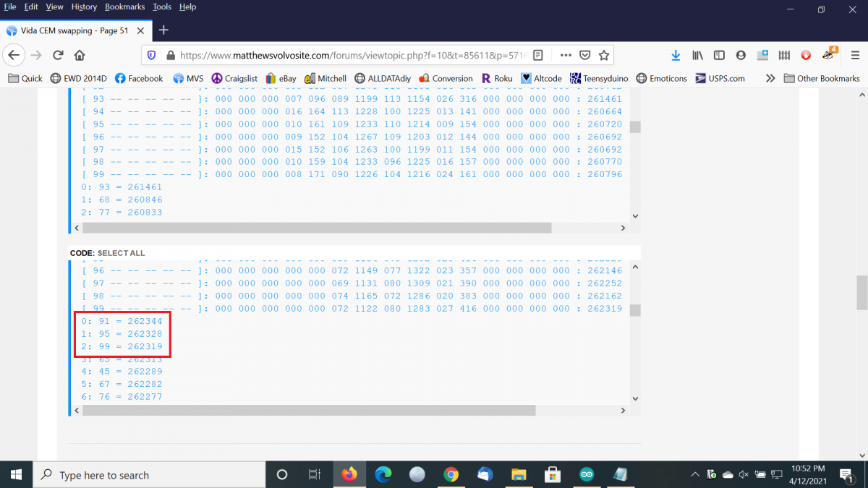This screenshot has width=868, height=488.
Task: Open the Craigslist bookmark
Action: [234, 78]
